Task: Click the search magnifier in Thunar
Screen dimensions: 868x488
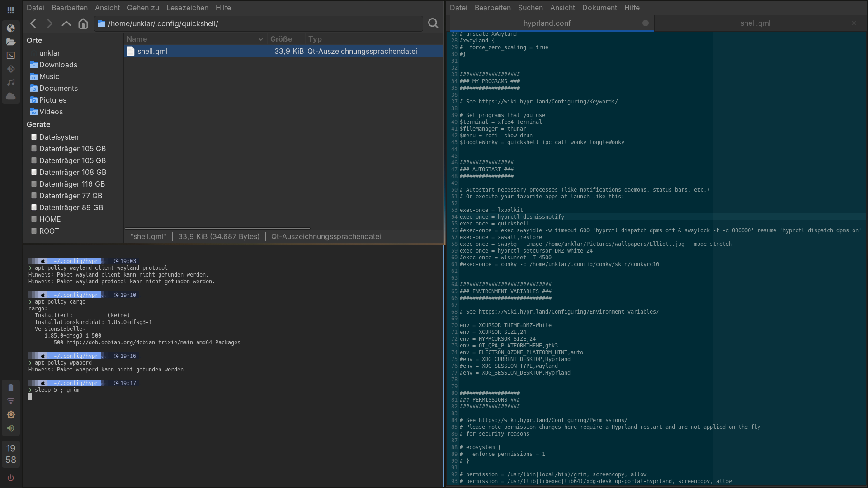Action: pos(433,23)
